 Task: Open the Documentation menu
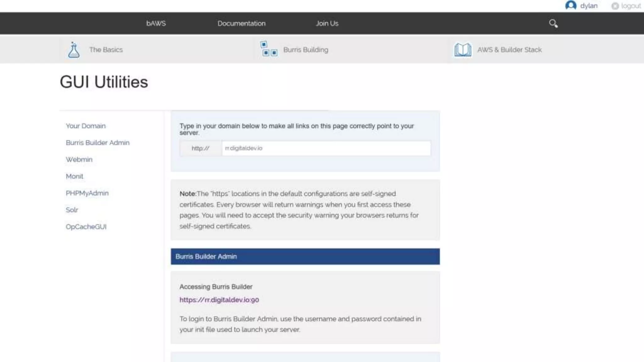coord(241,24)
